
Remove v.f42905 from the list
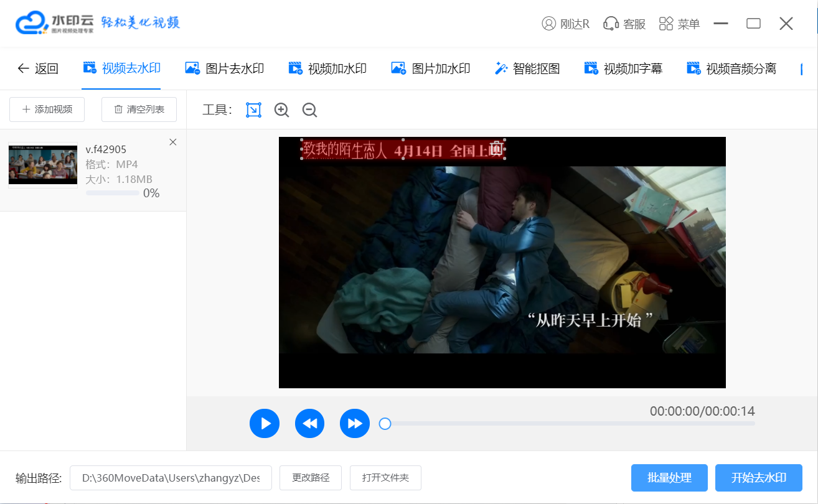tap(173, 142)
